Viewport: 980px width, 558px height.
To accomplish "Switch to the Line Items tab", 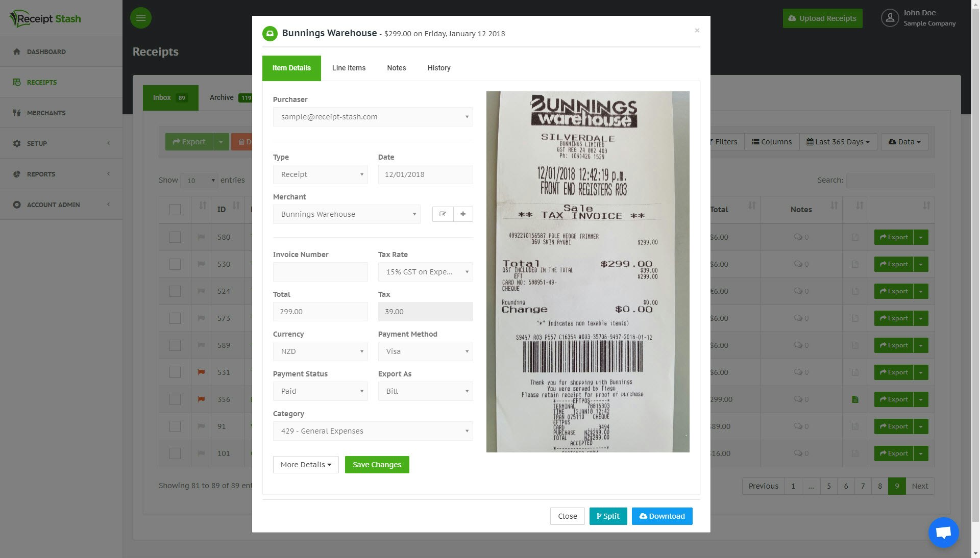I will 349,68.
